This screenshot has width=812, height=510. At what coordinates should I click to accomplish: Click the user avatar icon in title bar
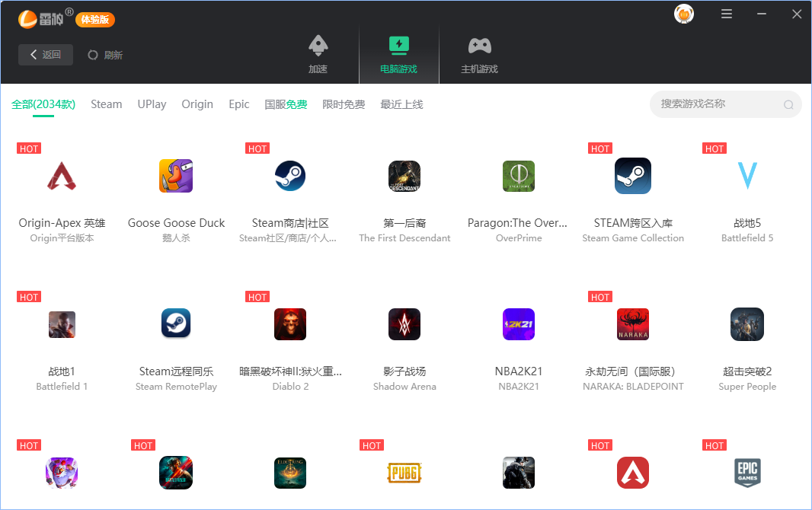coord(683,14)
